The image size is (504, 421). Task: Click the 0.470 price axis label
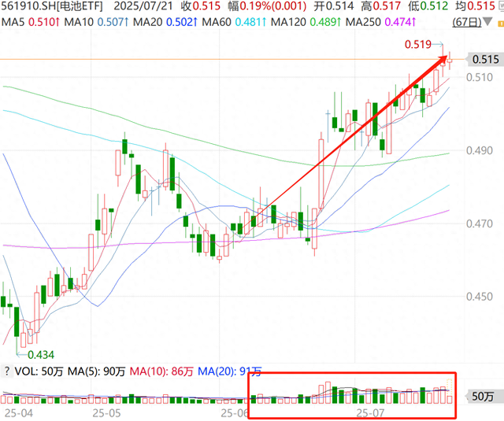(x=480, y=223)
